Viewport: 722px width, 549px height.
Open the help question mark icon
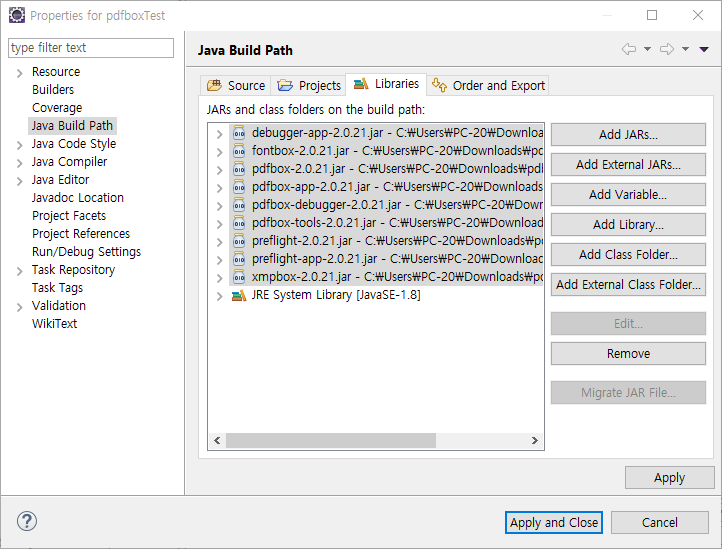click(x=27, y=521)
